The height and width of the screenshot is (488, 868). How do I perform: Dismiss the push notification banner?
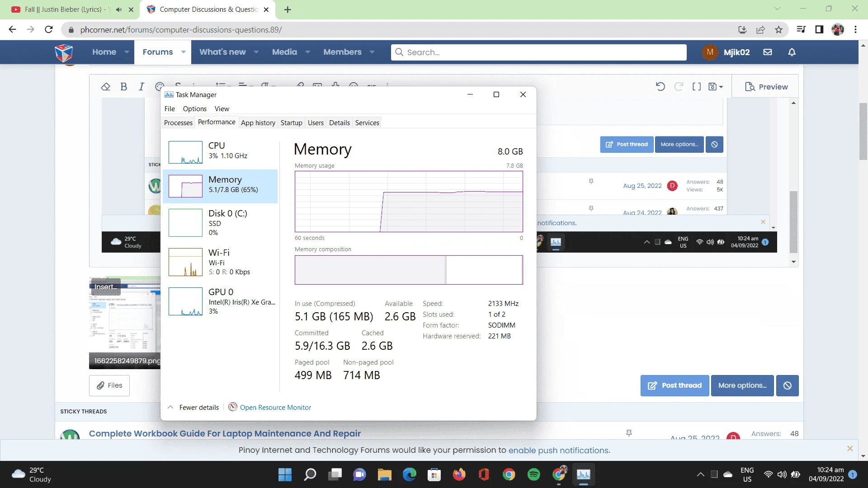coord(849,449)
